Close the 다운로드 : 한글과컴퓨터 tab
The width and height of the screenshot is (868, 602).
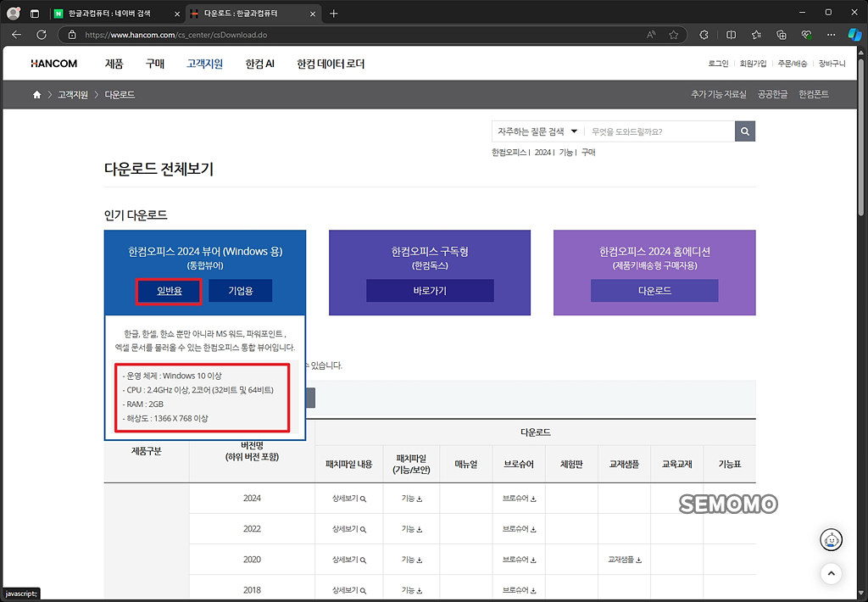pyautogui.click(x=313, y=14)
